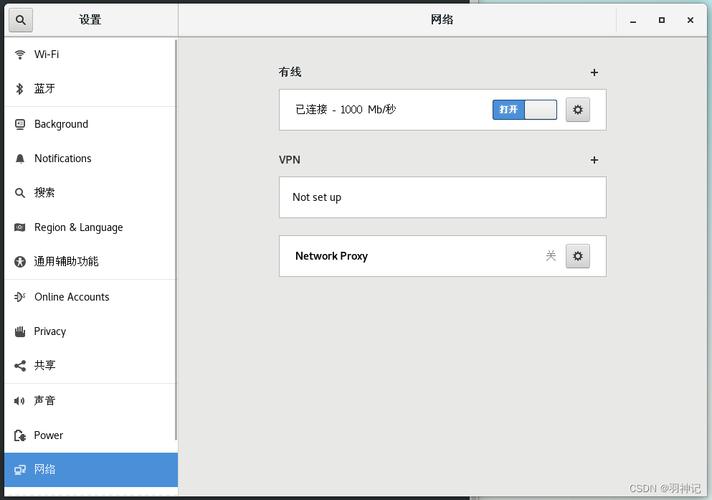The width and height of the screenshot is (712, 500).
Task: Click the network icon beside 网络
Action: point(20,470)
